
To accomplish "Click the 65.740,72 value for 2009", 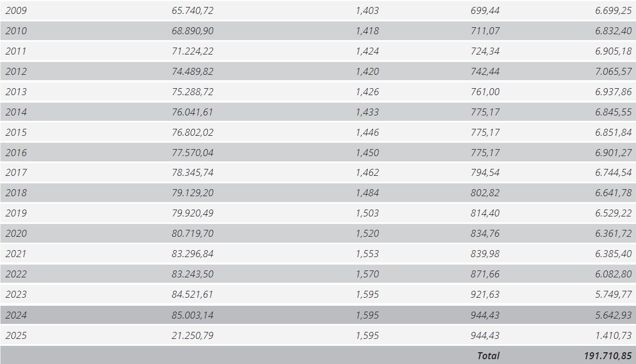I will [192, 11].
